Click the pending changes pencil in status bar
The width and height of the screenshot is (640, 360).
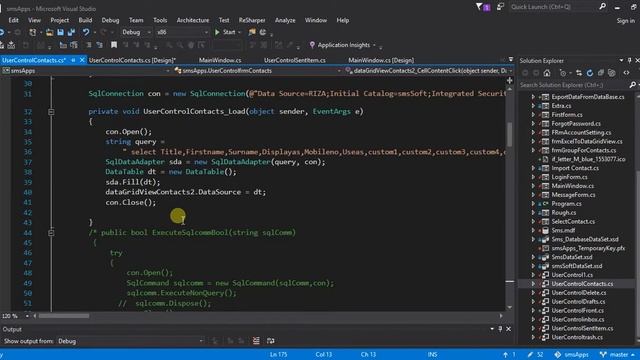click(x=535, y=355)
